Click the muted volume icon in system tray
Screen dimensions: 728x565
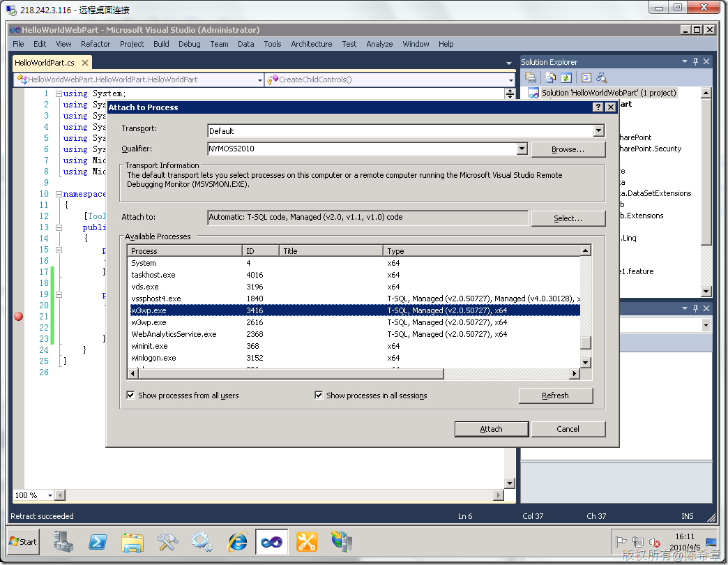(x=655, y=542)
